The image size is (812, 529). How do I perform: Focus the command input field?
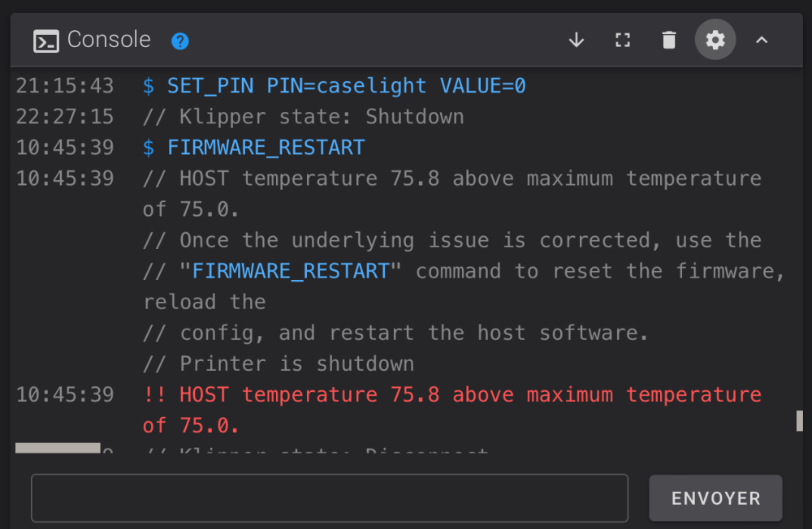(x=329, y=497)
